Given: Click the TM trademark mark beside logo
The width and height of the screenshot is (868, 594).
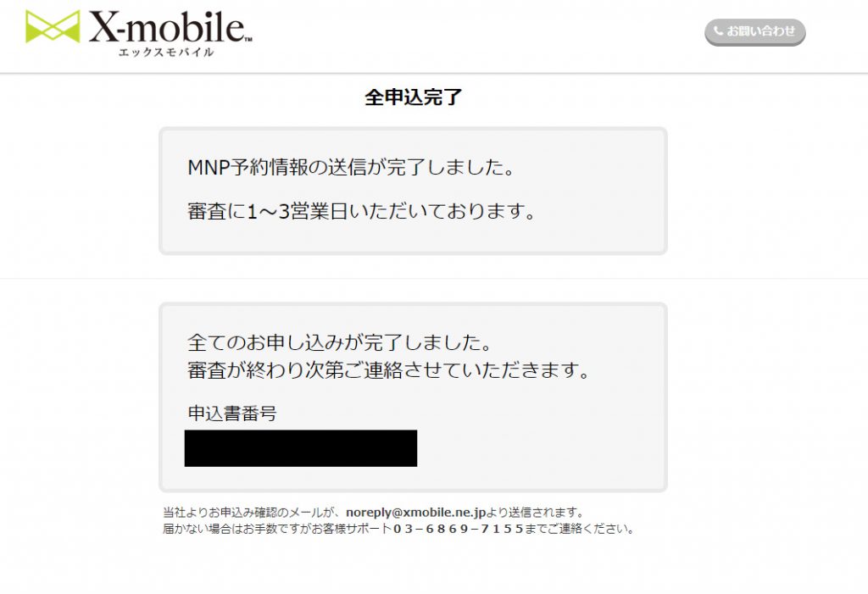Looking at the screenshot, I should (248, 39).
